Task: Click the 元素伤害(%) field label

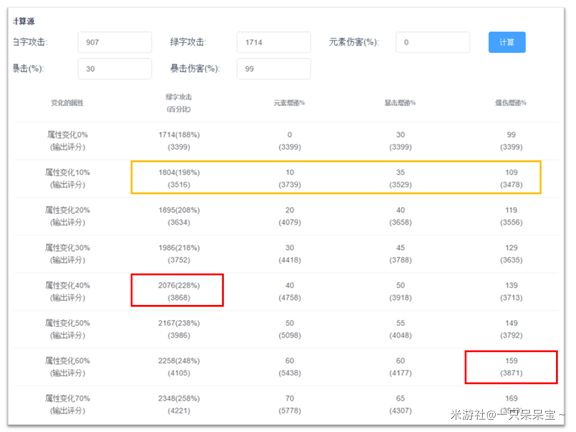Action: pos(353,42)
